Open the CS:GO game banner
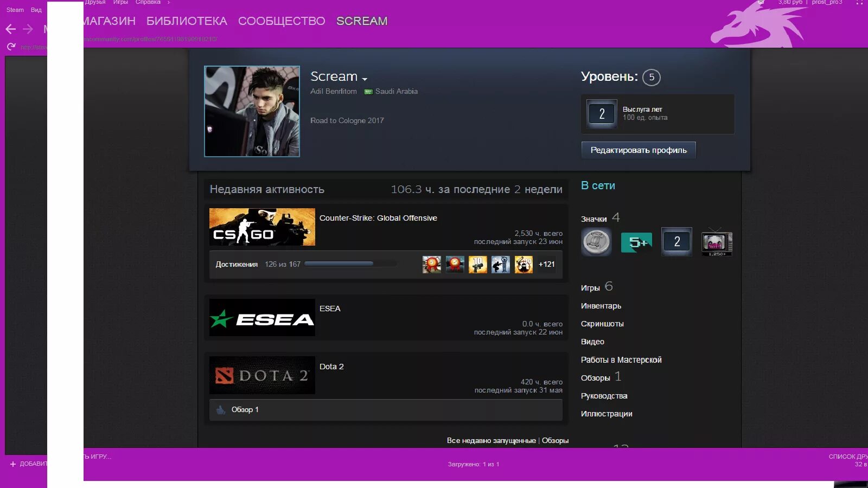The image size is (868, 488). coord(262,227)
